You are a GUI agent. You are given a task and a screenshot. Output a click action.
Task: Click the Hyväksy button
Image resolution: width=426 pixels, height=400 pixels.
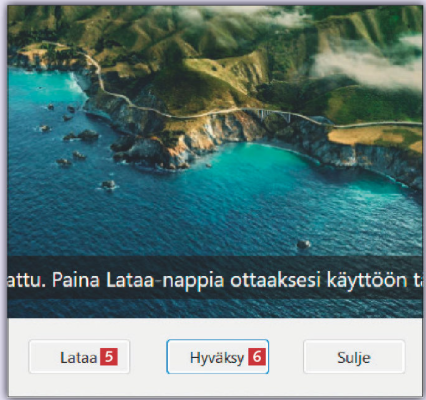217,357
